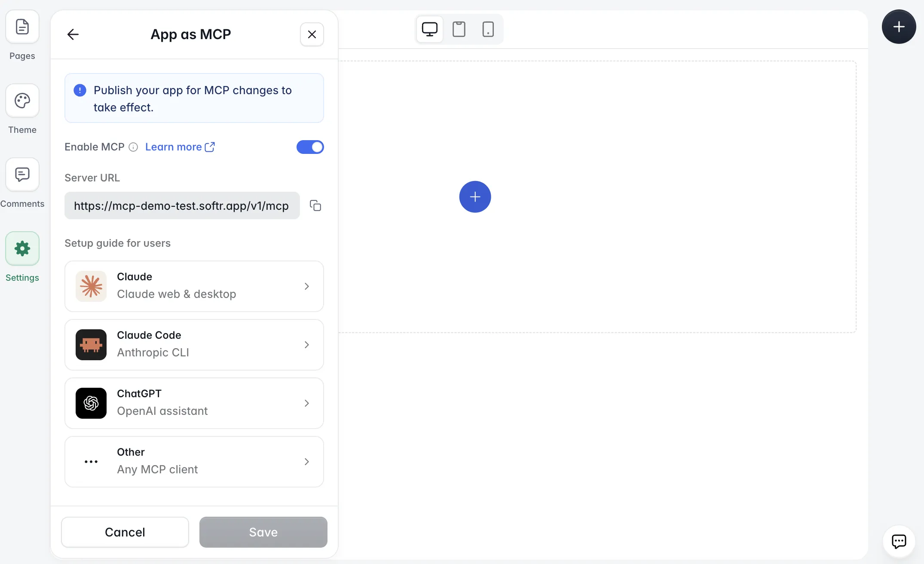
Task: Click the 'Settings' label in sidebar
Action: (x=22, y=278)
